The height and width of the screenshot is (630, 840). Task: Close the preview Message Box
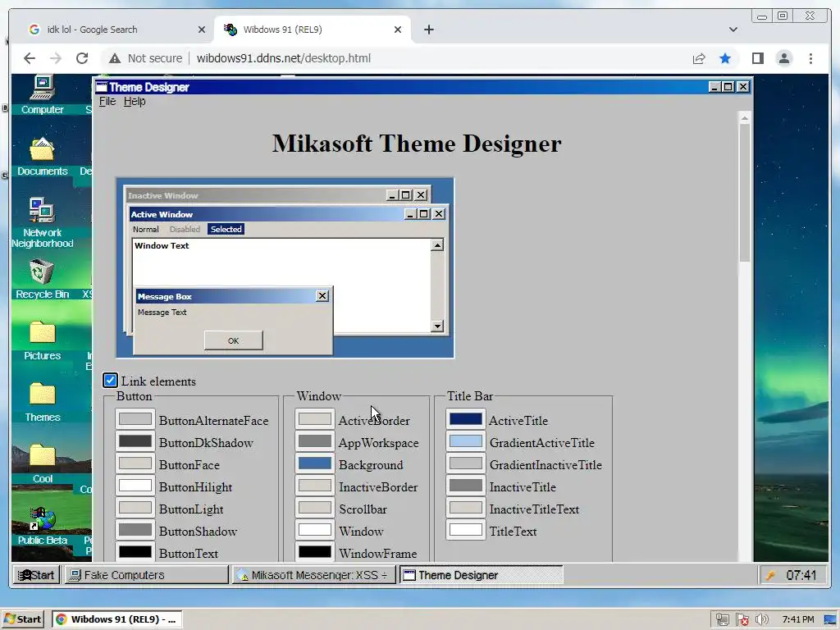click(322, 295)
